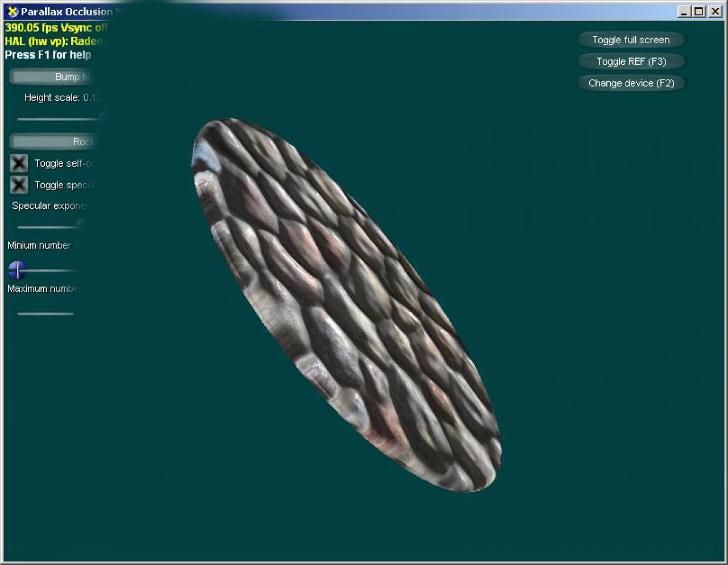Screen dimensions: 728x565
Task: Click the Toggle REF (F3) button
Action: 631,61
